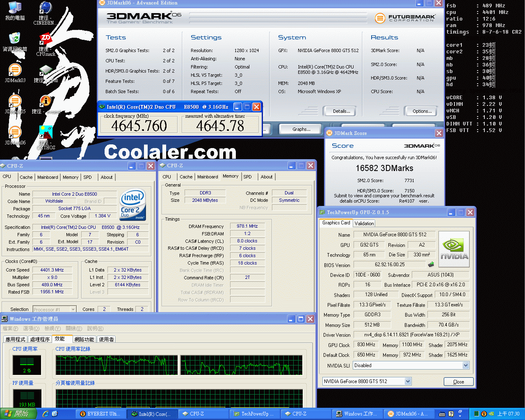Switch to SPD tab in right CPU-Z
The width and height of the screenshot is (525, 420).
point(247,177)
